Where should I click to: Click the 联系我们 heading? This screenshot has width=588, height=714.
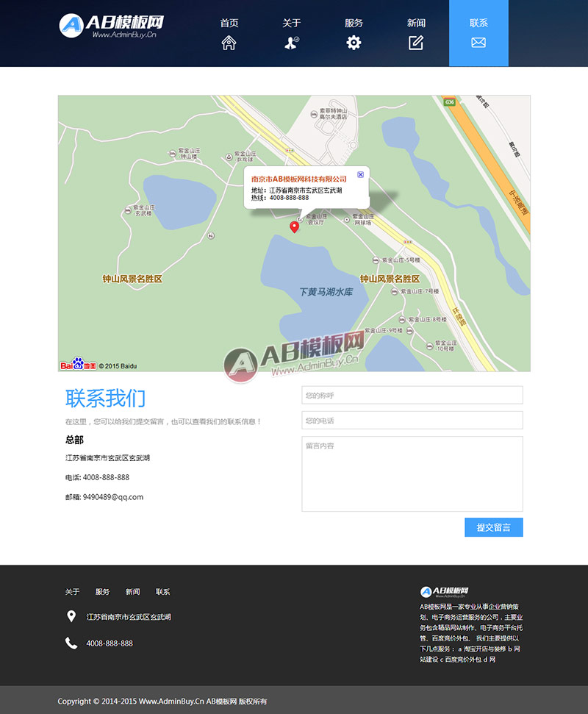click(105, 399)
